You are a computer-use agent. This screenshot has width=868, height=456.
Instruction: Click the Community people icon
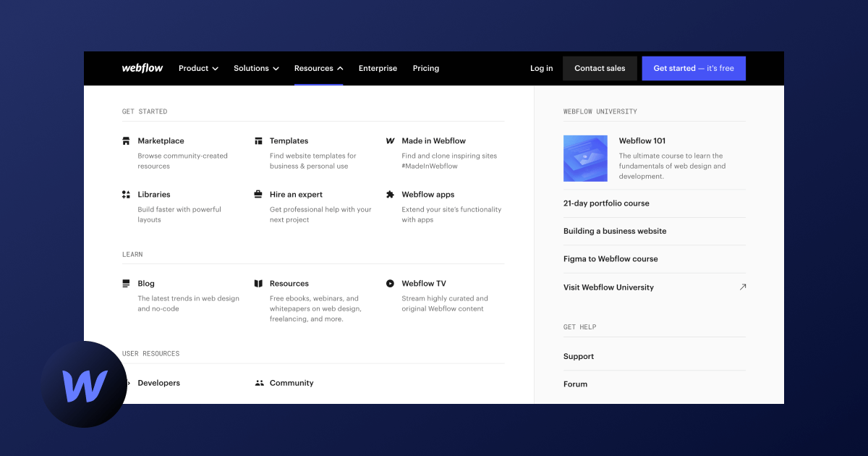[259, 383]
